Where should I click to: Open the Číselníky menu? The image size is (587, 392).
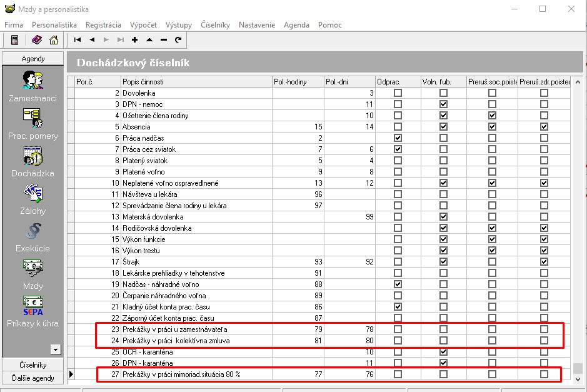215,25
